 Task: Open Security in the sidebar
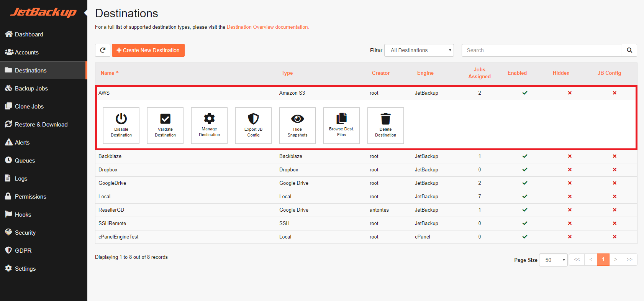pos(44,232)
